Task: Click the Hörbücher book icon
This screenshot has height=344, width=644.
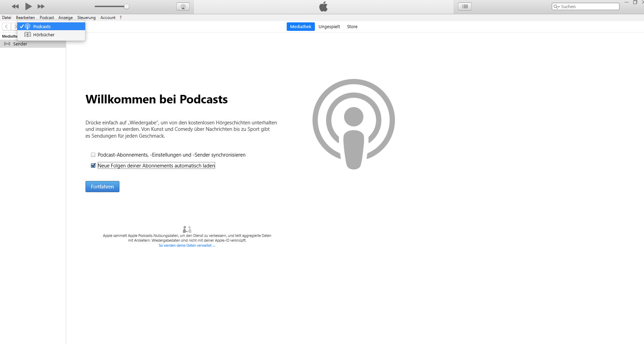Action: (x=28, y=35)
